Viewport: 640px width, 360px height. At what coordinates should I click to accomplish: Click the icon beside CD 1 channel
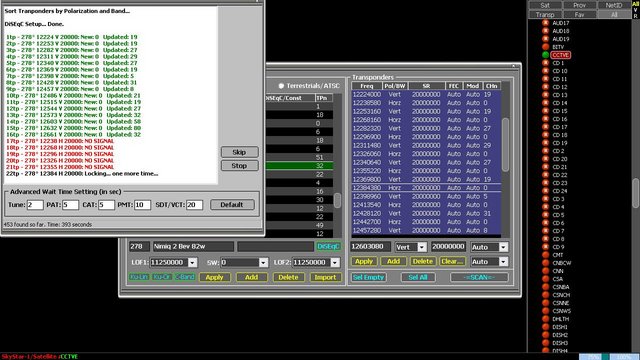(x=545, y=63)
